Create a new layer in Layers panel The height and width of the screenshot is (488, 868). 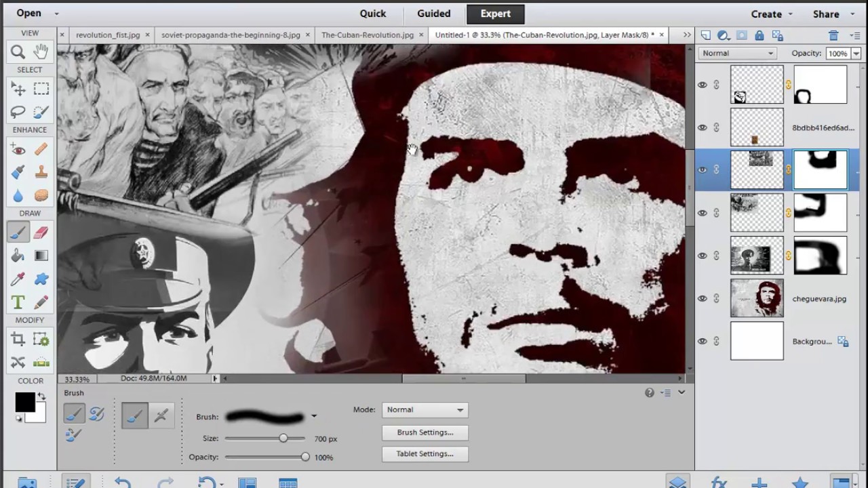pyautogui.click(x=706, y=35)
